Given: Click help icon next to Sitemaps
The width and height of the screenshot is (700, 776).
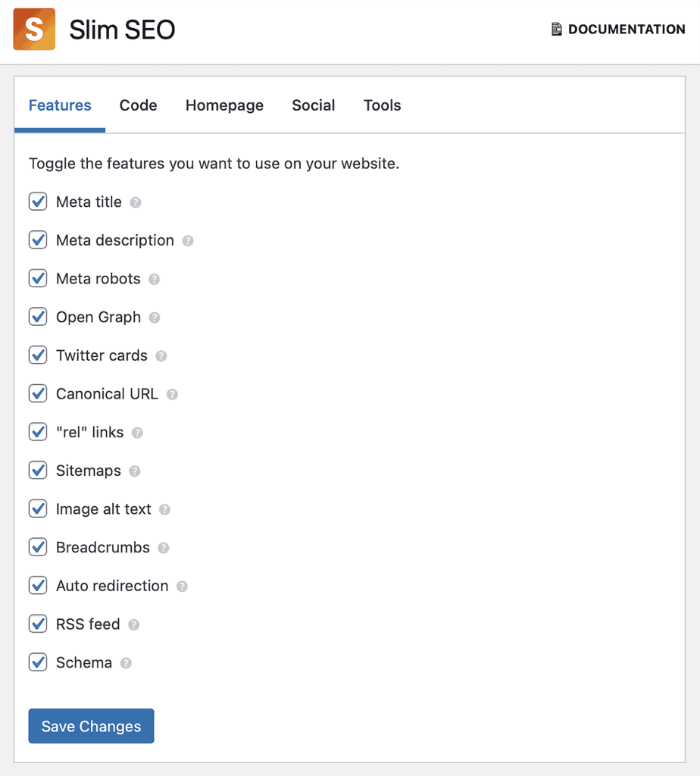Looking at the screenshot, I should 135,471.
